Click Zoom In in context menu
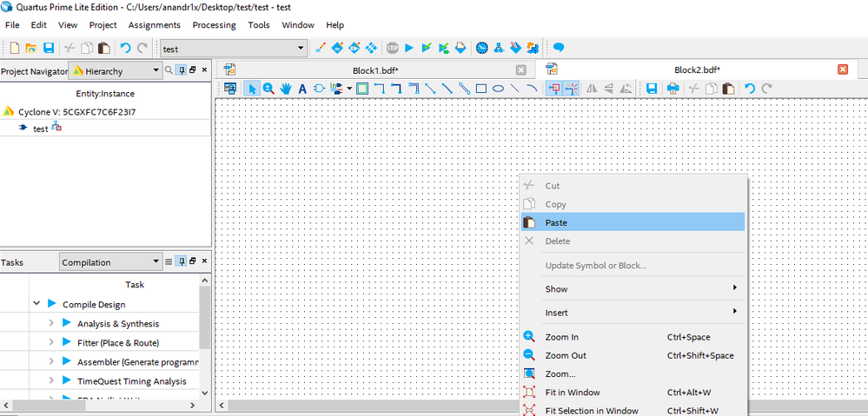This screenshot has height=416, width=868. point(561,337)
